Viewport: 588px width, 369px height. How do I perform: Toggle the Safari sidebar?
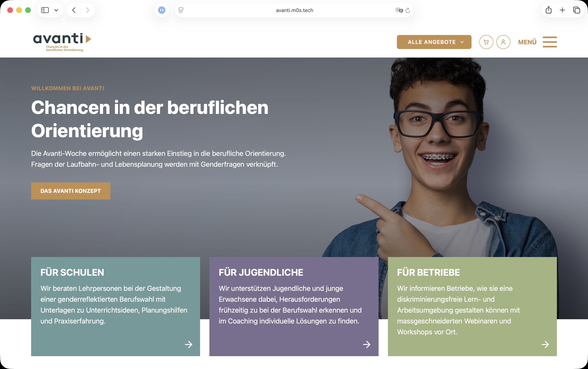(45, 10)
